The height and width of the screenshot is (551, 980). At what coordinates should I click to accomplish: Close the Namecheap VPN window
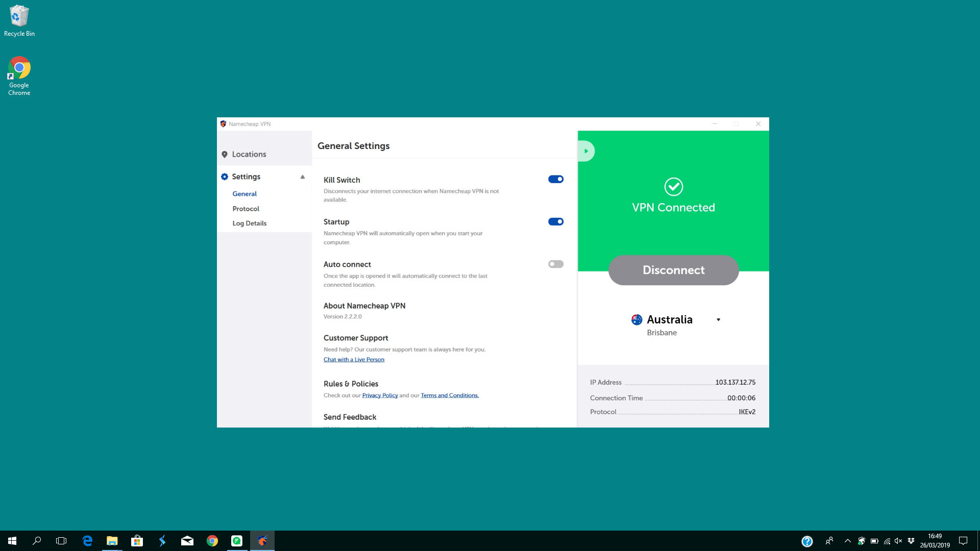758,124
